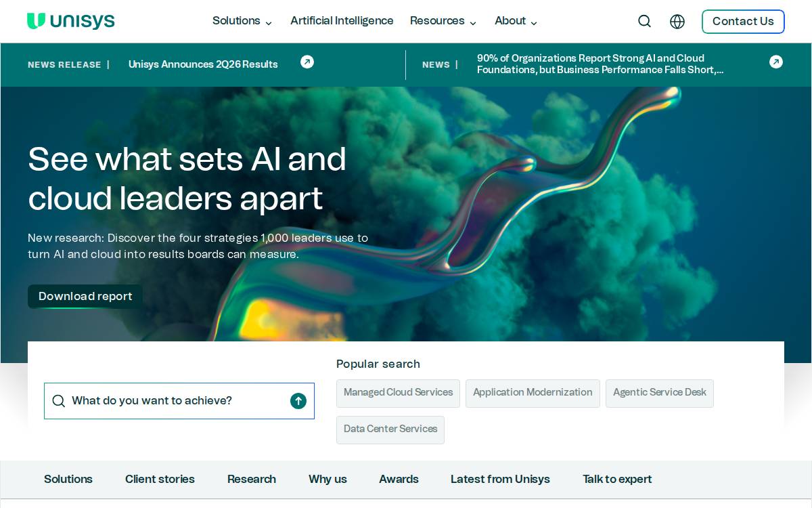Open arrow icon beside the 90% of Organizations news

776,62
